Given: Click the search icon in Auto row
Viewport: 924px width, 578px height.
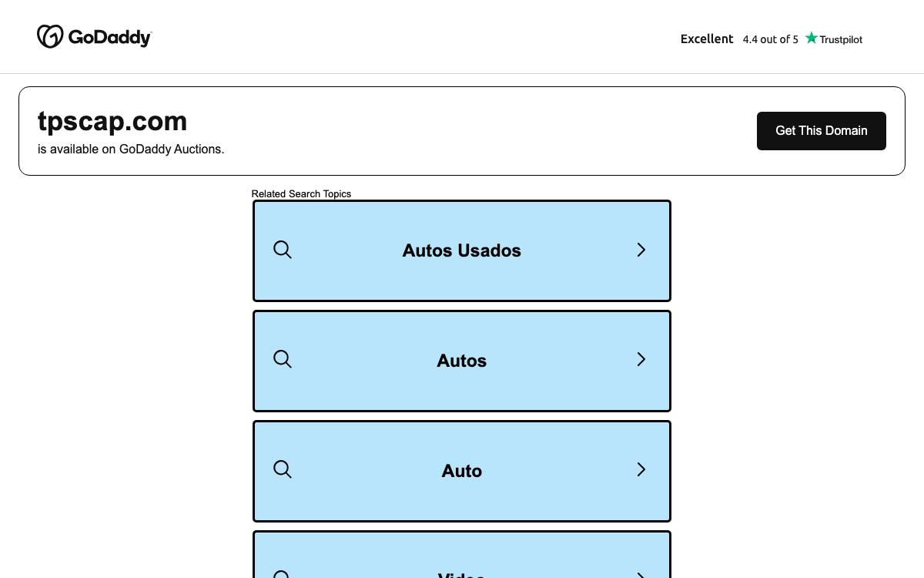Looking at the screenshot, I should click(x=283, y=469).
